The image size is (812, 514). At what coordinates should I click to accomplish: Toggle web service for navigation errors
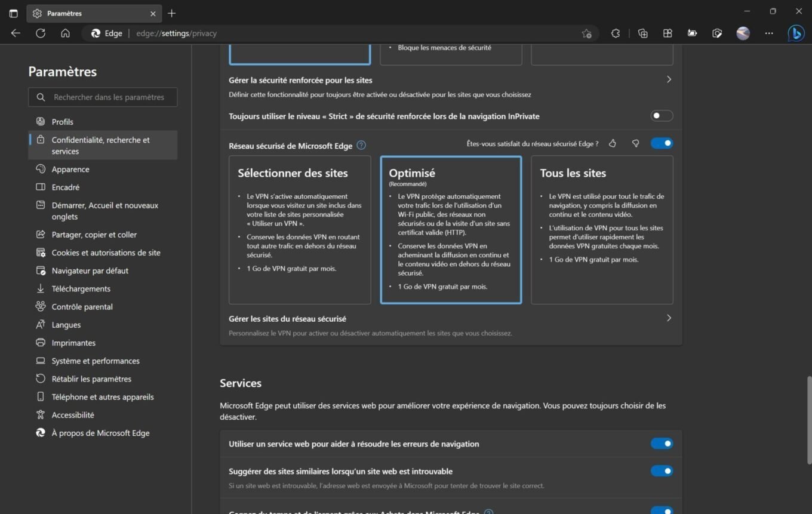coord(662,444)
